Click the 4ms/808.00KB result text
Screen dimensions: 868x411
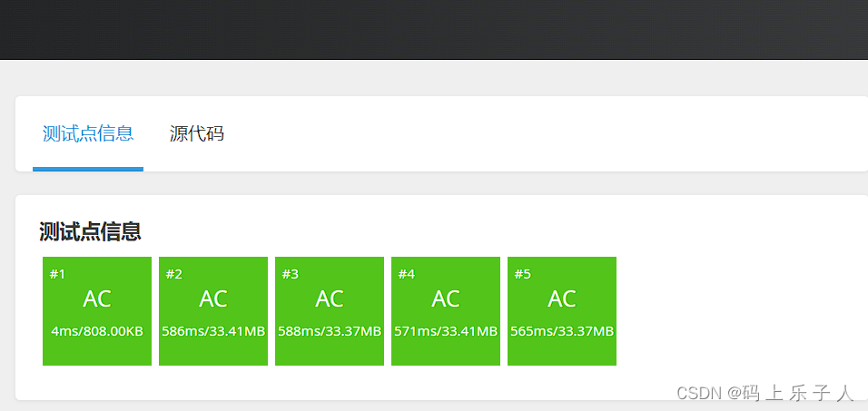click(97, 331)
